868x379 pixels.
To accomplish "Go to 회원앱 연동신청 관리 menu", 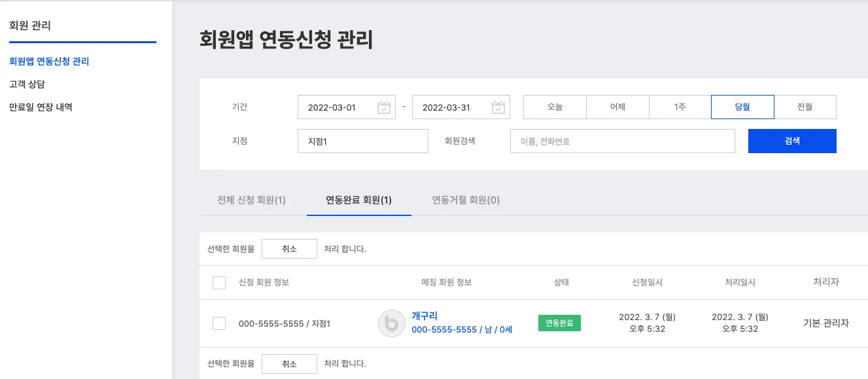I will coord(49,62).
